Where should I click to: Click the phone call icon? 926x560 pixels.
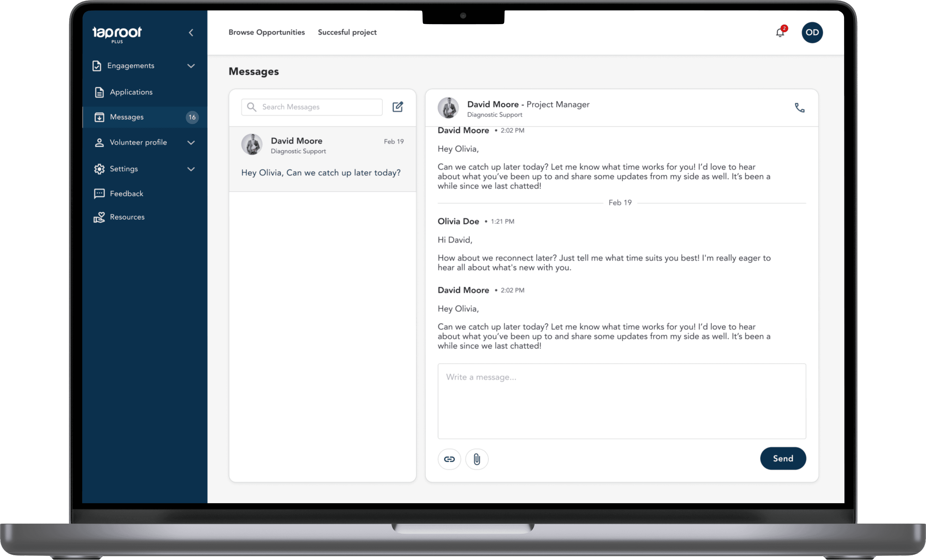click(799, 108)
